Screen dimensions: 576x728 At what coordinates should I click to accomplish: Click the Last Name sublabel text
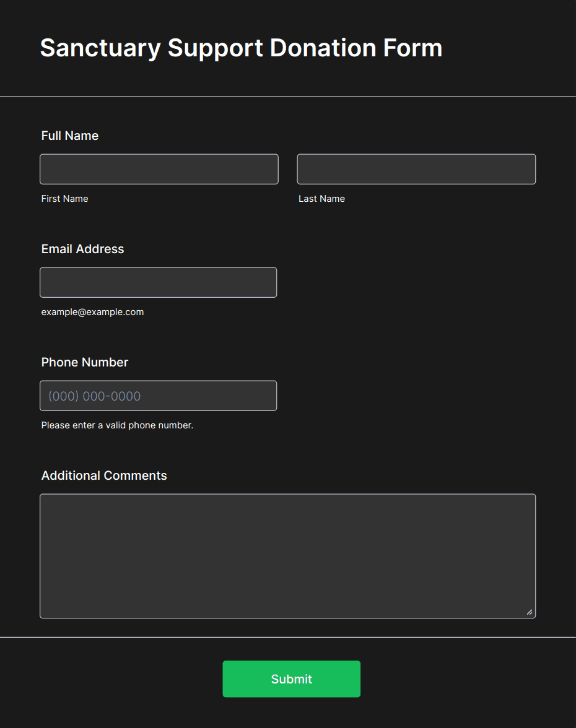[x=321, y=199]
